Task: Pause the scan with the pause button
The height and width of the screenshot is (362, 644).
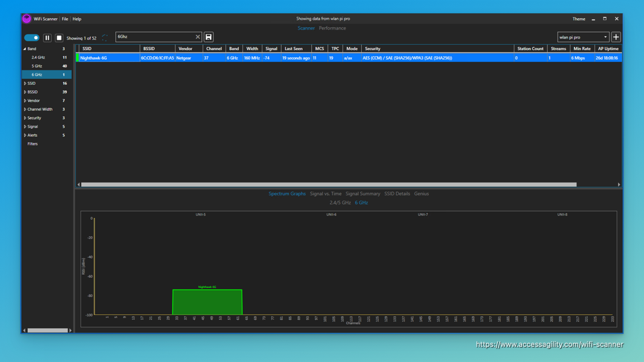Action: [x=47, y=38]
